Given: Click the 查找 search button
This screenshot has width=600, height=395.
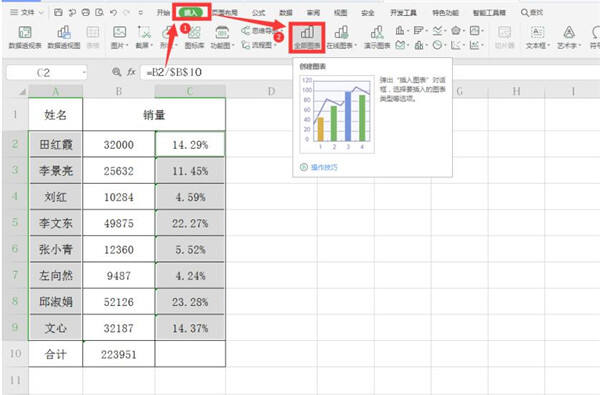Looking at the screenshot, I should pyautogui.click(x=532, y=13).
